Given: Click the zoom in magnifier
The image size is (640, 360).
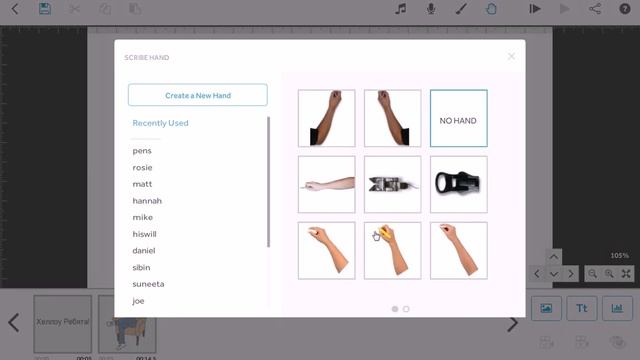Looking at the screenshot, I should (x=609, y=274).
